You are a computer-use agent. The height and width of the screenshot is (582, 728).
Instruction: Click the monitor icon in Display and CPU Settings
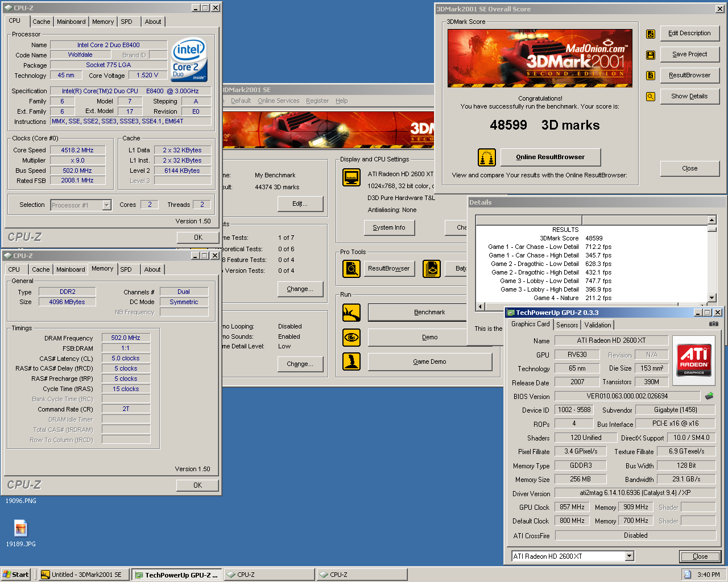click(x=351, y=177)
